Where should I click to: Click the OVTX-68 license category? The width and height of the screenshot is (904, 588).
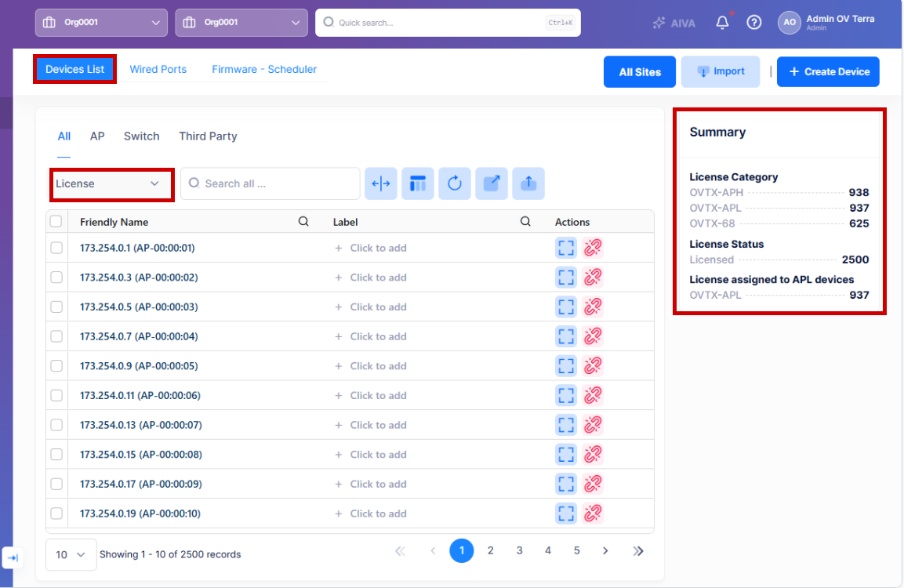coord(712,223)
